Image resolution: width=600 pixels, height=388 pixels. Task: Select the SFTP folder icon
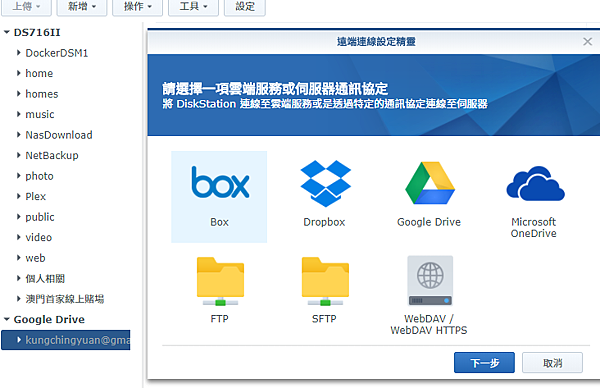pyautogui.click(x=325, y=281)
